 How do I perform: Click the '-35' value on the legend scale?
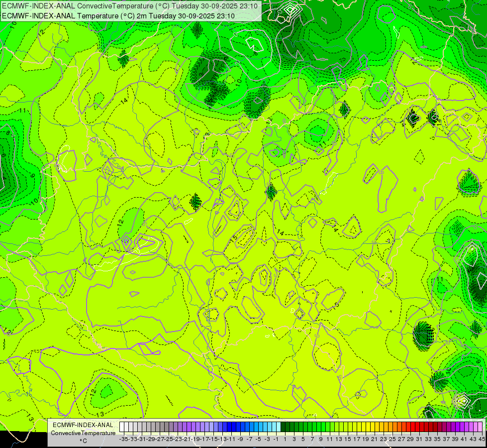coord(123,439)
